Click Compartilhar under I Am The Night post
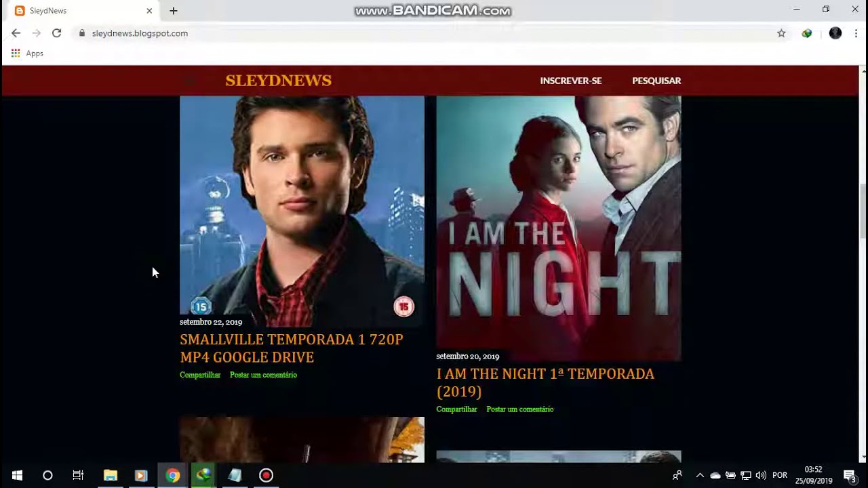 pyautogui.click(x=457, y=409)
